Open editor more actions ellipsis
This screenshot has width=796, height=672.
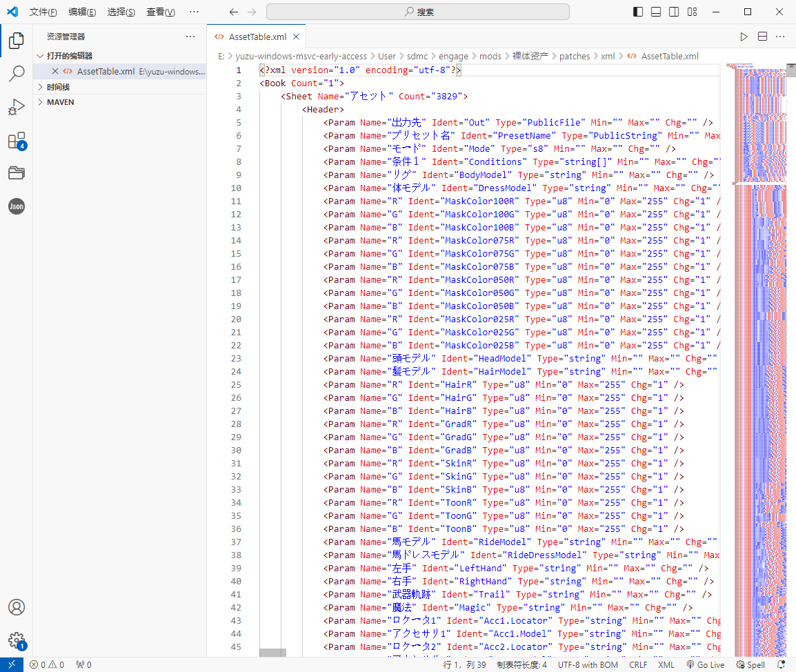pos(780,37)
